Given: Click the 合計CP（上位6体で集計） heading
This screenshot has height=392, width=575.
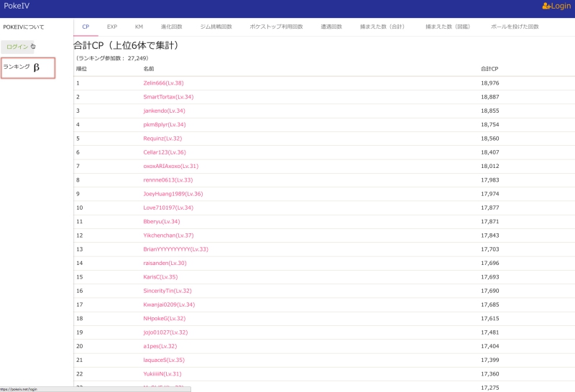Looking at the screenshot, I should 126,45.
